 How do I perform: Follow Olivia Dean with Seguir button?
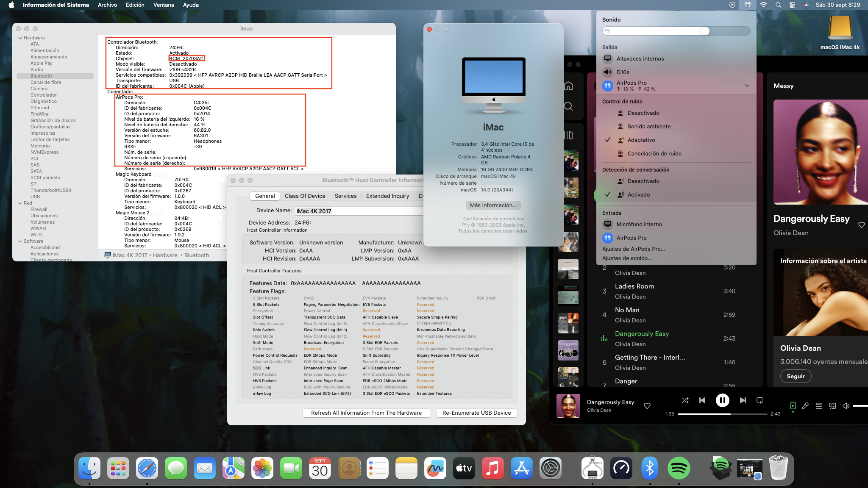click(x=796, y=377)
